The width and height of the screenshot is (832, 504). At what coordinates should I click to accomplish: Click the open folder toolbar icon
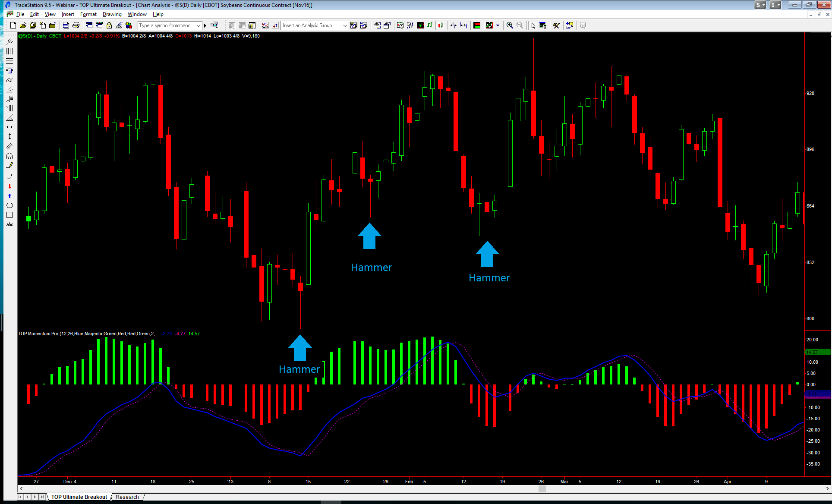pos(23,25)
